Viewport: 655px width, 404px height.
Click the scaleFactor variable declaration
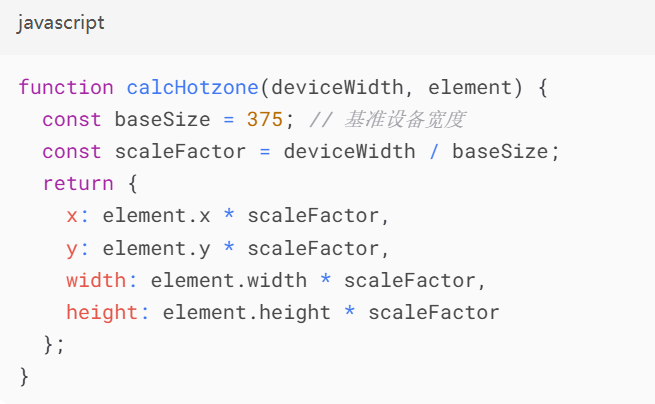click(x=180, y=152)
